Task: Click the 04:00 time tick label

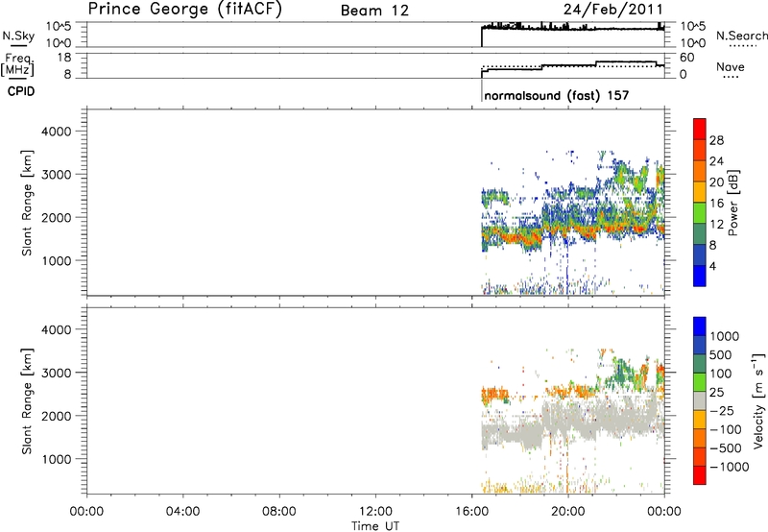Action: pyautogui.click(x=182, y=512)
